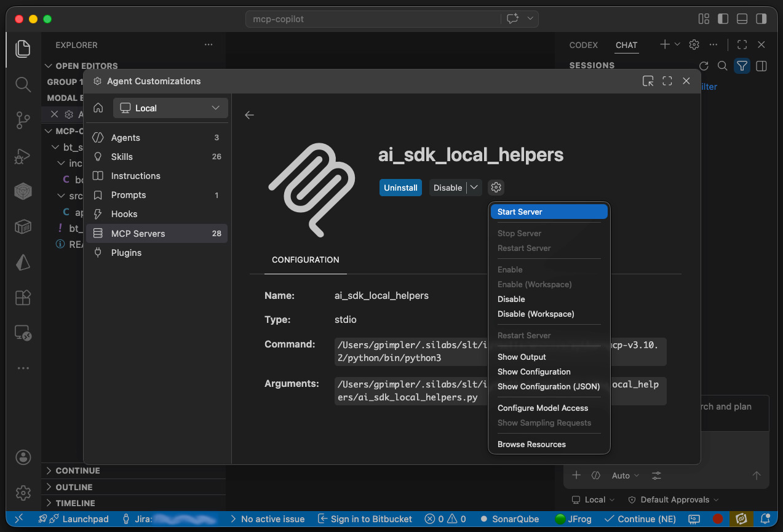Send the chat message arrow
This screenshot has height=532, width=783.
point(757,475)
